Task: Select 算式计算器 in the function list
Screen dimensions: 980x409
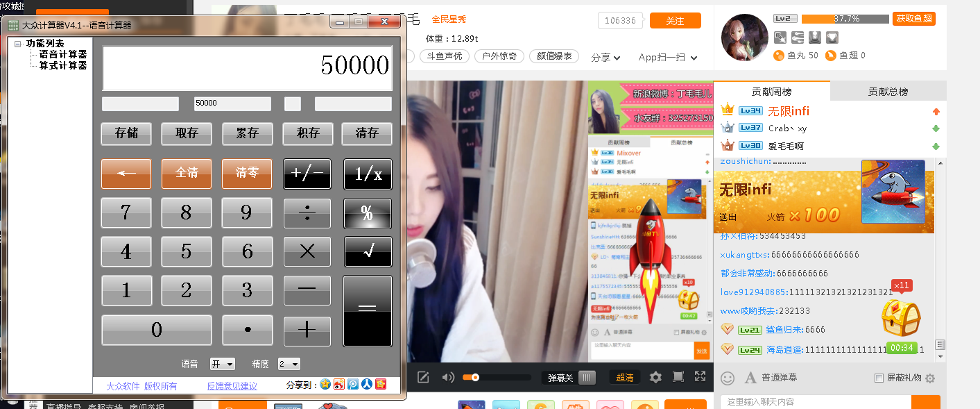Action: (x=62, y=65)
